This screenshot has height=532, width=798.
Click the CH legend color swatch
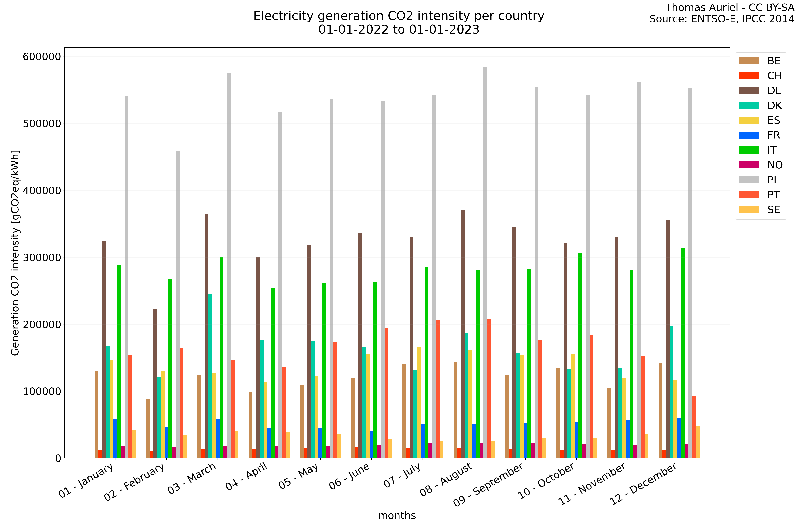[749, 76]
